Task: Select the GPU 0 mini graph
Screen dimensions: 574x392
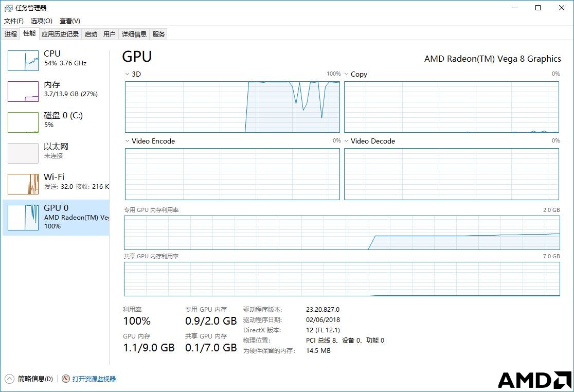Action: click(x=23, y=218)
